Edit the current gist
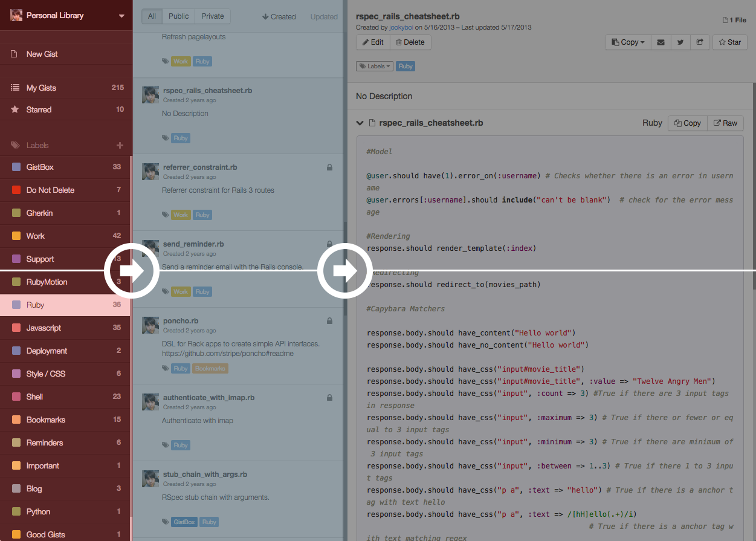The width and height of the screenshot is (756, 541). (x=373, y=42)
